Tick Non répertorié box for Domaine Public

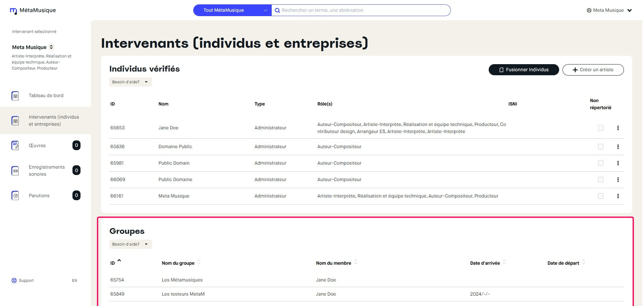tap(600, 147)
